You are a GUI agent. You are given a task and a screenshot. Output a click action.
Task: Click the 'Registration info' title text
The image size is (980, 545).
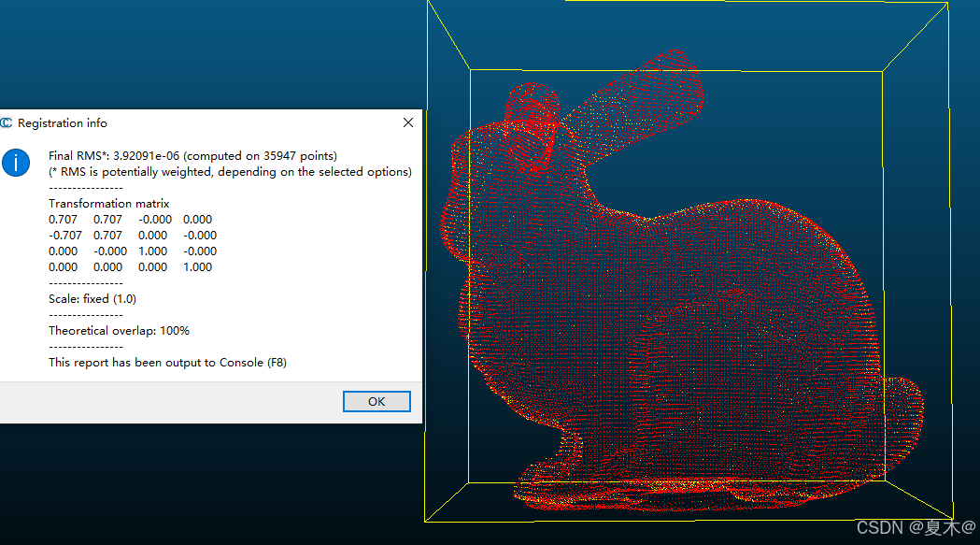(x=63, y=123)
